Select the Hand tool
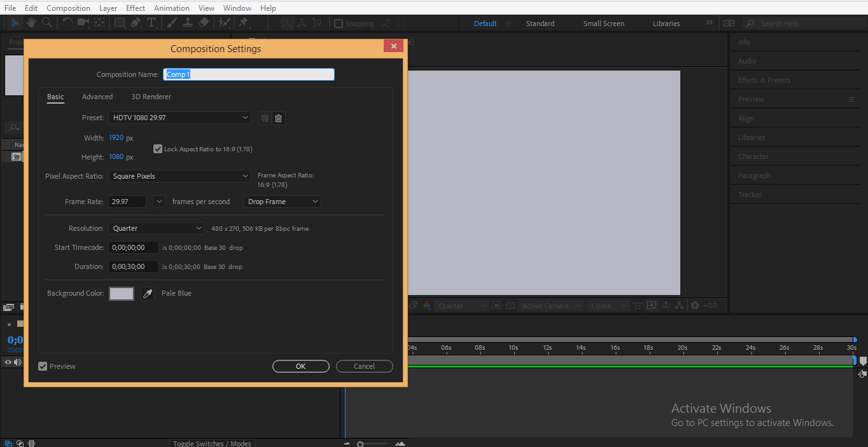 (31, 22)
